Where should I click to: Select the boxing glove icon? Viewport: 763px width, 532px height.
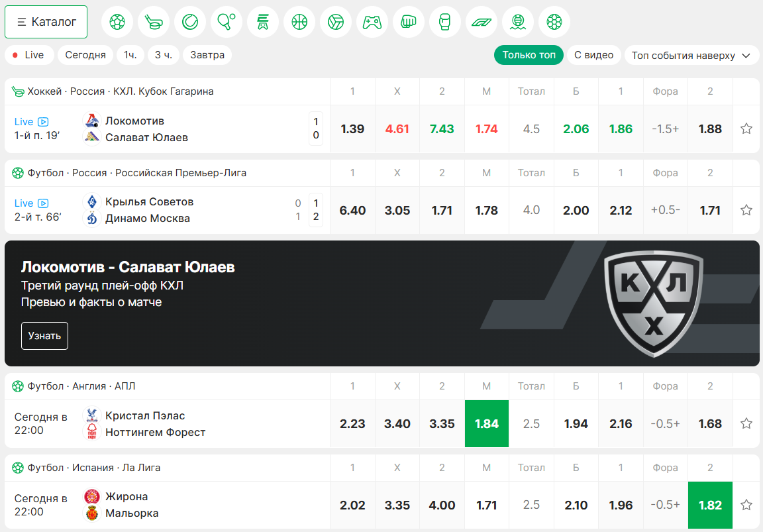click(445, 22)
